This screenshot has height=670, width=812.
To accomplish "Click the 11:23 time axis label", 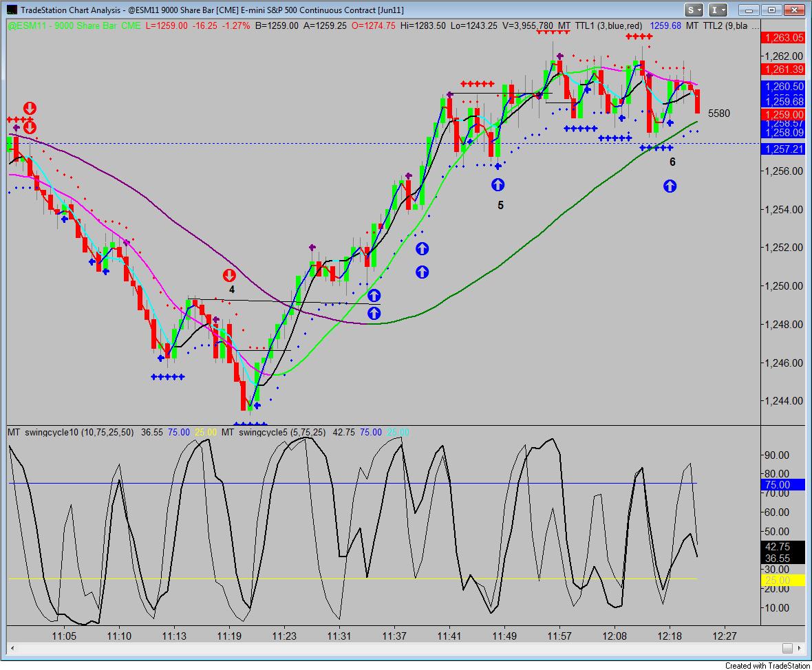I will [x=284, y=636].
